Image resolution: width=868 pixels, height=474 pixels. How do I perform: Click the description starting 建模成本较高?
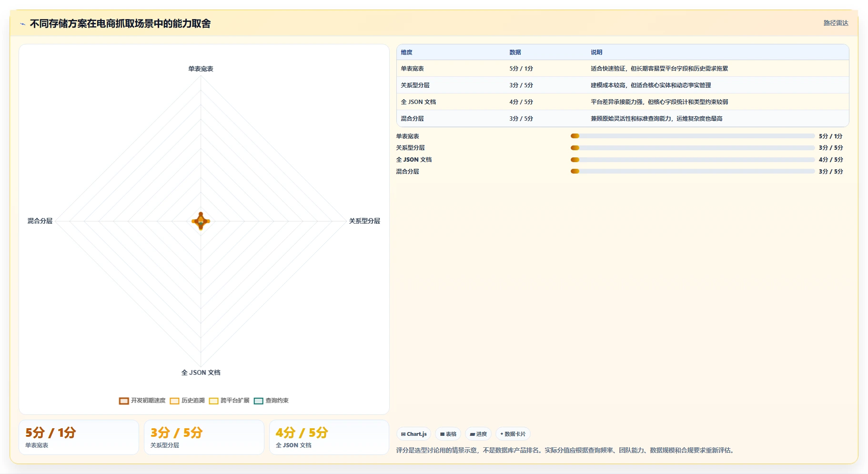click(x=651, y=85)
